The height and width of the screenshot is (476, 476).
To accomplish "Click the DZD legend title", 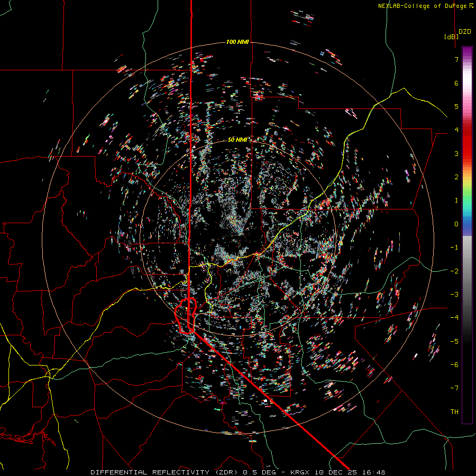I will [x=465, y=32].
